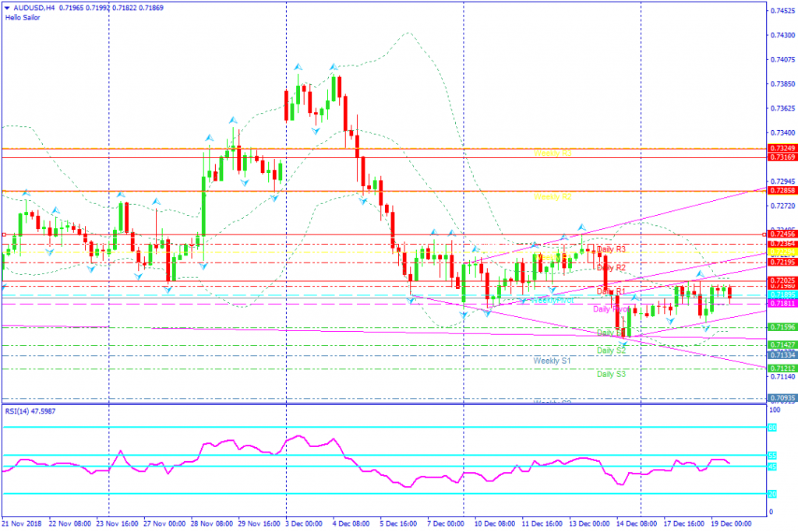Image resolution: width=798 pixels, height=532 pixels.
Task: Click the leftmost up fractal arrow on 21 Nov
Action: click(x=26, y=192)
